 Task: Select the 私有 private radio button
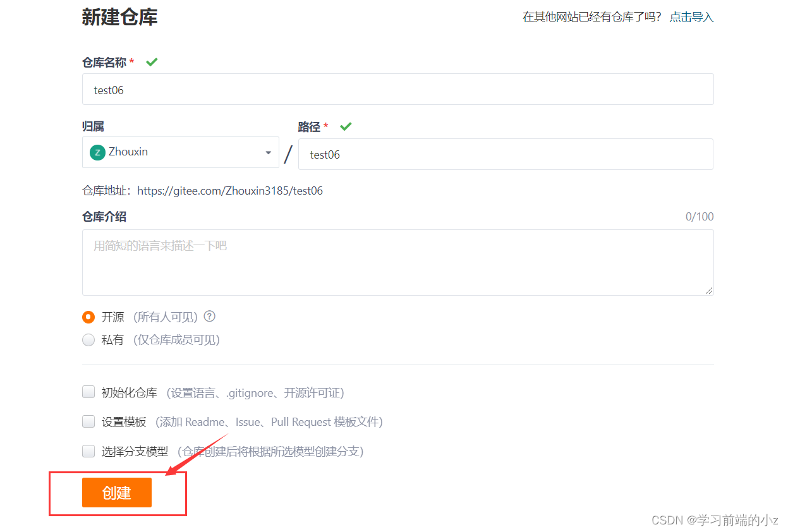tap(88, 340)
